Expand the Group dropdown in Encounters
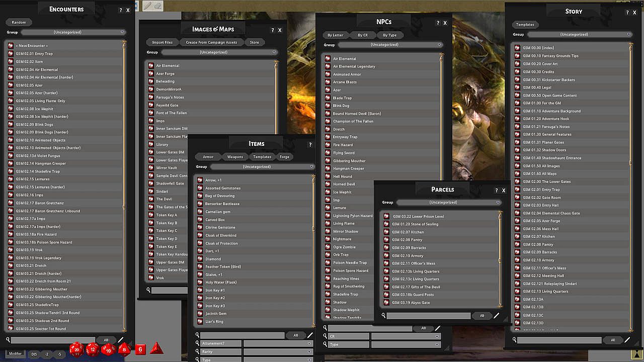This screenshot has width=644, height=362. (x=74, y=32)
